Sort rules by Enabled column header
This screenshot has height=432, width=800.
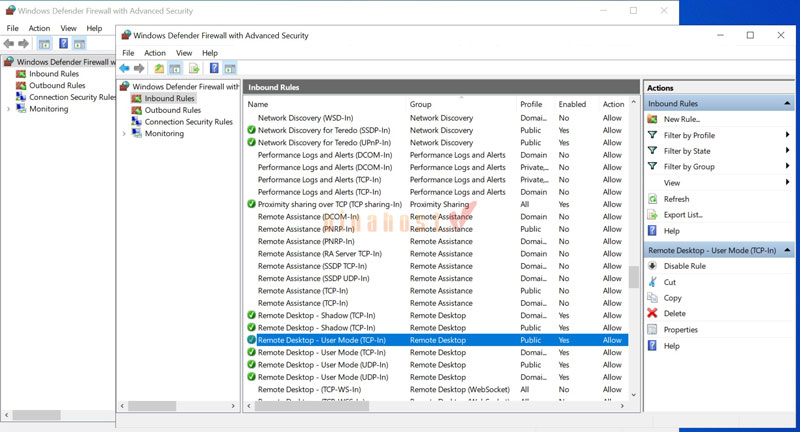click(x=572, y=104)
